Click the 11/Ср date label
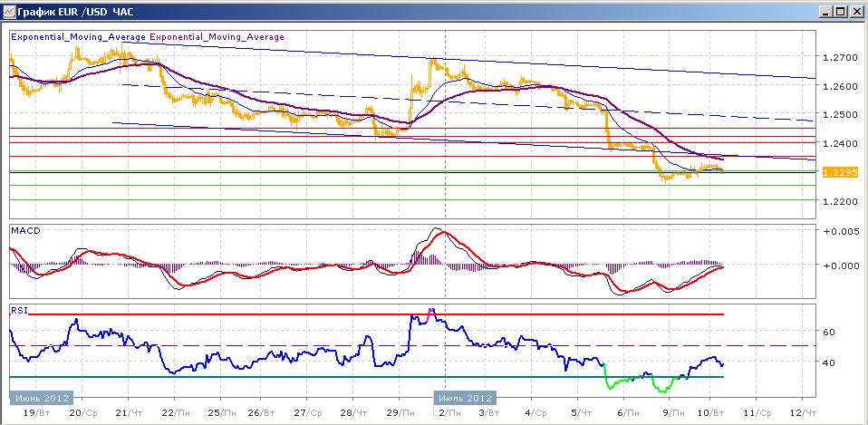The image size is (868, 425). pos(757,413)
